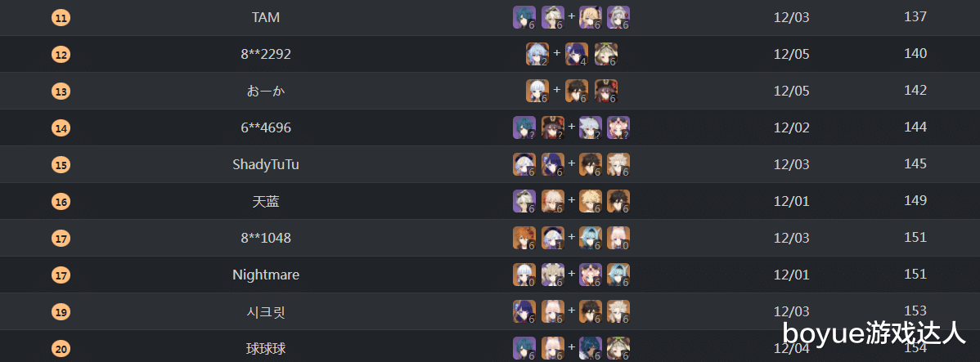Select the player name 시크릿
Image resolution: width=980 pixels, height=362 pixels.
266,311
